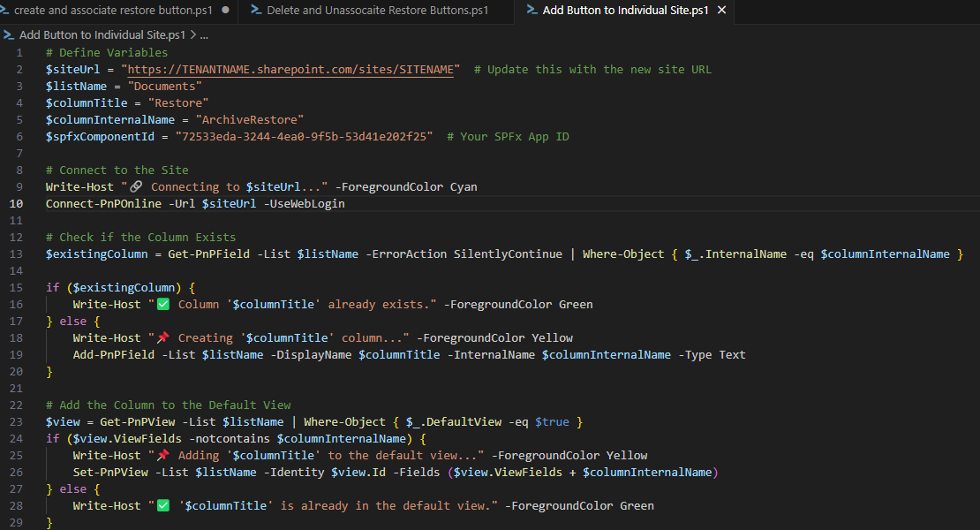Click green checkmark emoji on line 28

162,506
